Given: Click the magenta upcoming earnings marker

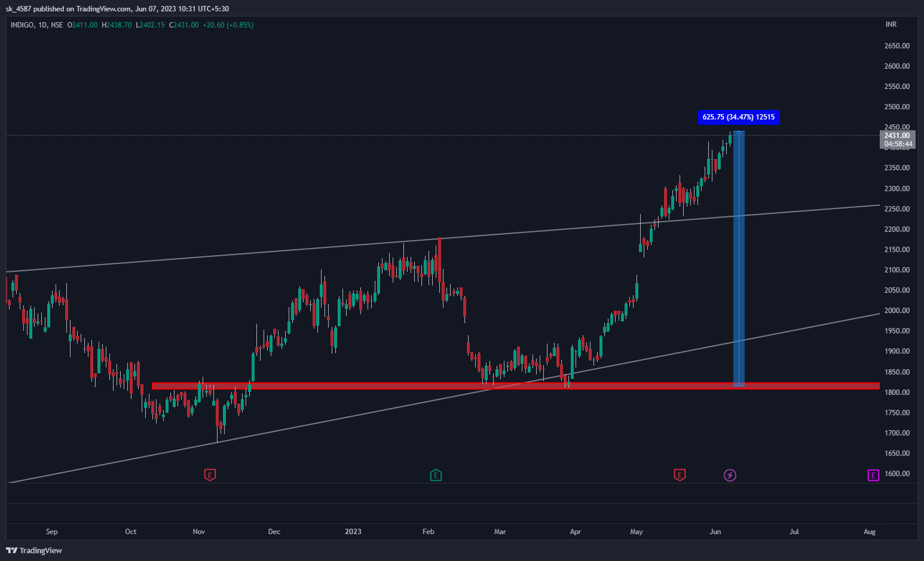Looking at the screenshot, I should click(873, 475).
